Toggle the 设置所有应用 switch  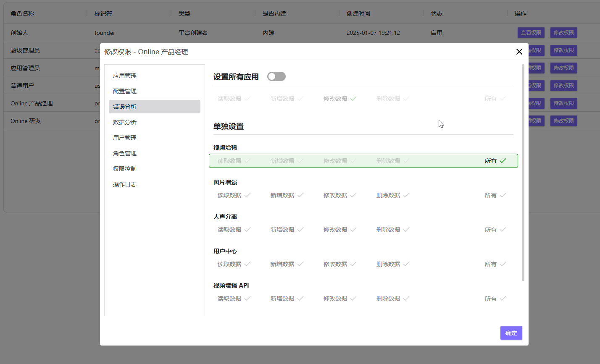(276, 76)
